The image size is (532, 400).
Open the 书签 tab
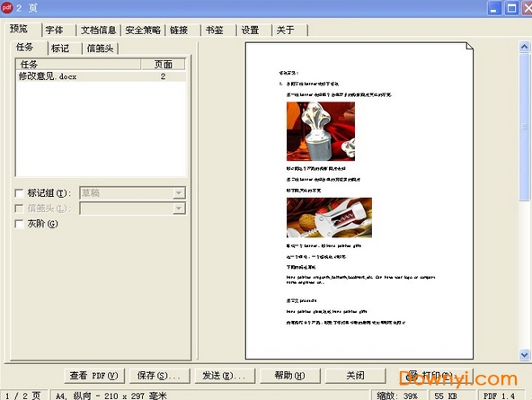(x=219, y=31)
